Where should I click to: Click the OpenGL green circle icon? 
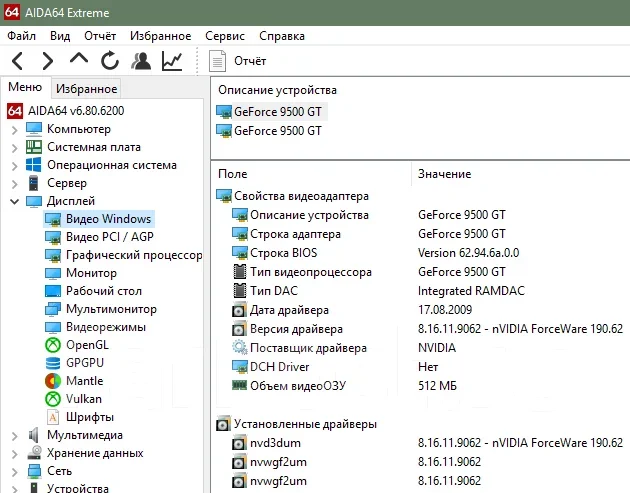click(x=53, y=345)
